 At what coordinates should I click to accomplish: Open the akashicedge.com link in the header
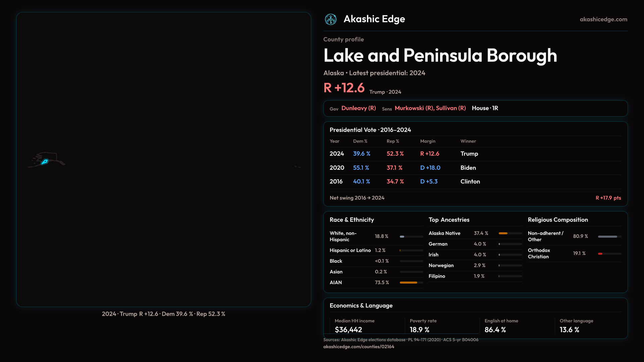click(603, 19)
